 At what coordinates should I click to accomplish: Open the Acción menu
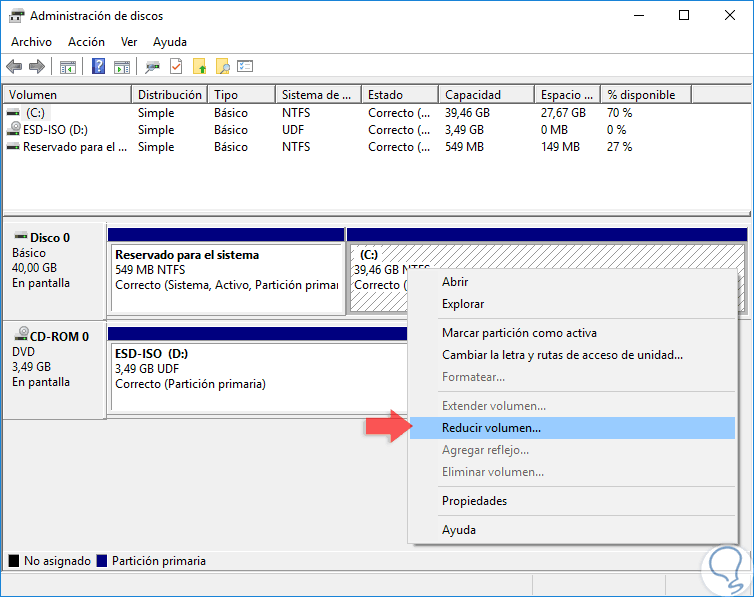(x=86, y=42)
